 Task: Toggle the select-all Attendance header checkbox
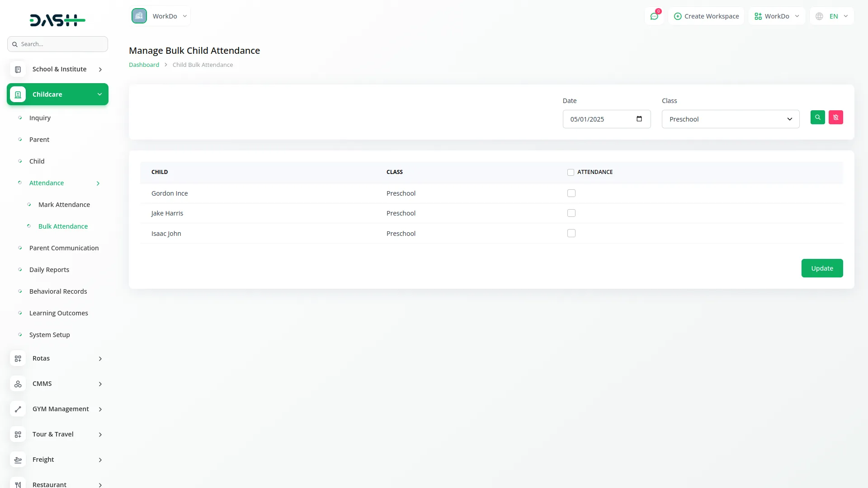(x=571, y=172)
